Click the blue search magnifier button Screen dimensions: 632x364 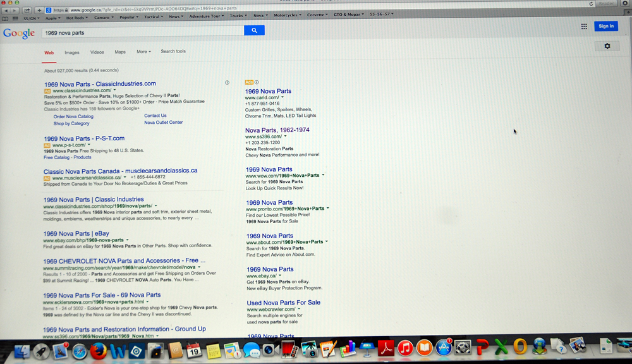coord(254,30)
